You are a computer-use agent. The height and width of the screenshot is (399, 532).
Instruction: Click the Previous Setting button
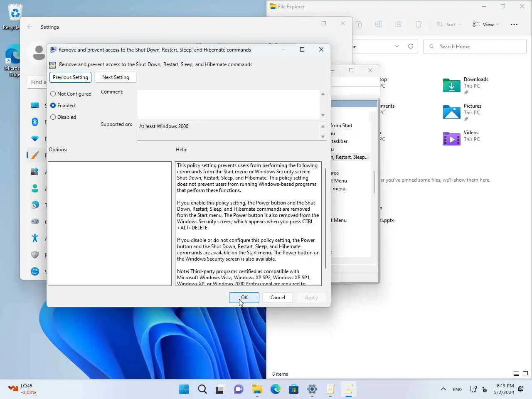tap(70, 77)
